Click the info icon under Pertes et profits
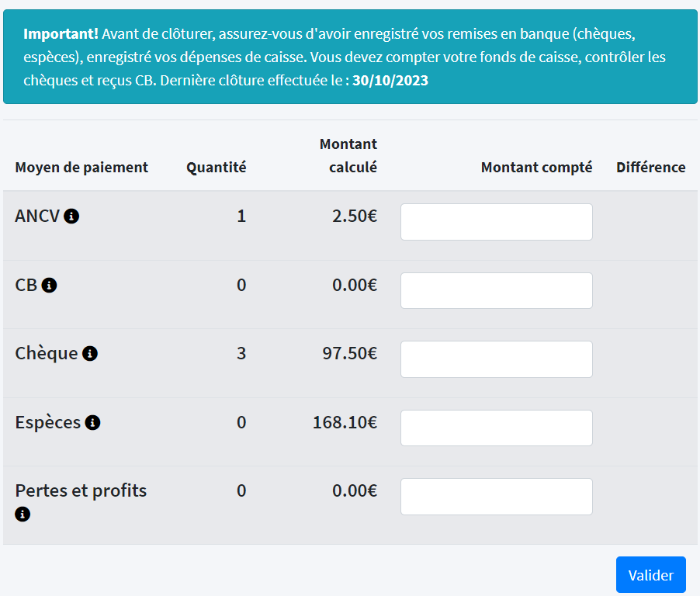This screenshot has height=596, width=700. 23,514
